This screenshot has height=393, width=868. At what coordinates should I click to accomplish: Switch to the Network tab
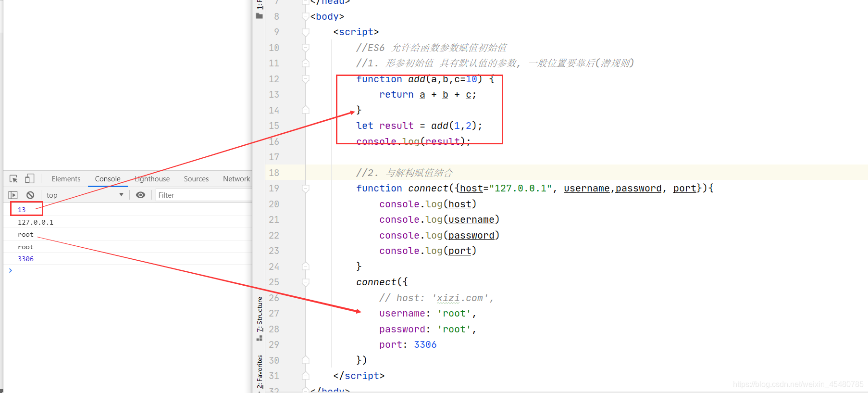click(x=236, y=179)
